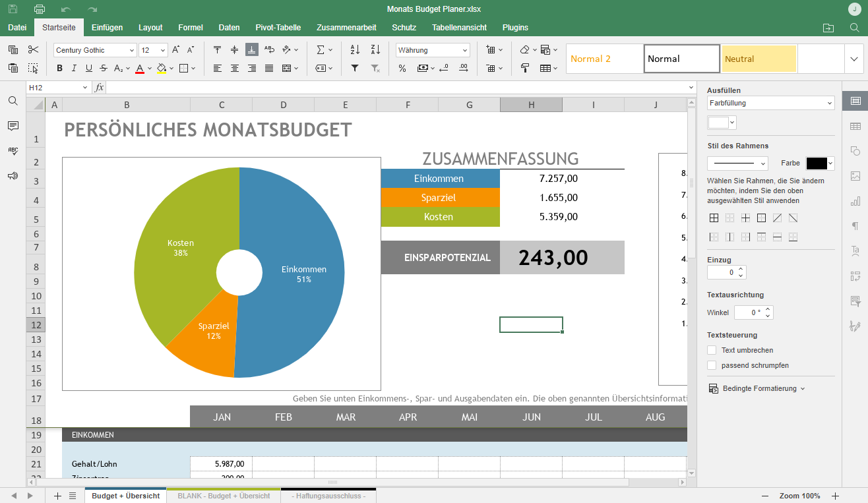Toggle underline formatting

(88, 68)
